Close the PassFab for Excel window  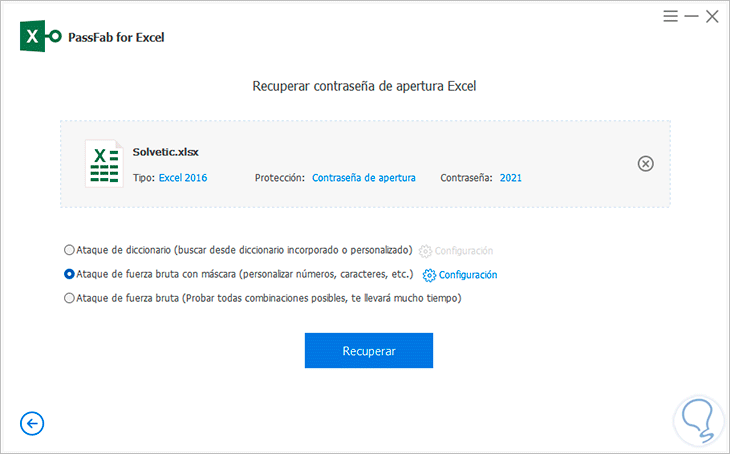click(x=712, y=17)
